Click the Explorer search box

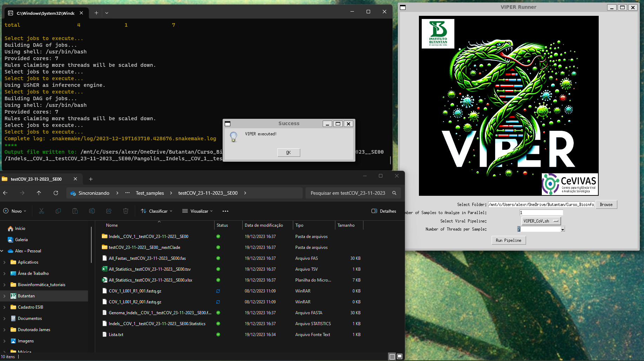(x=353, y=193)
